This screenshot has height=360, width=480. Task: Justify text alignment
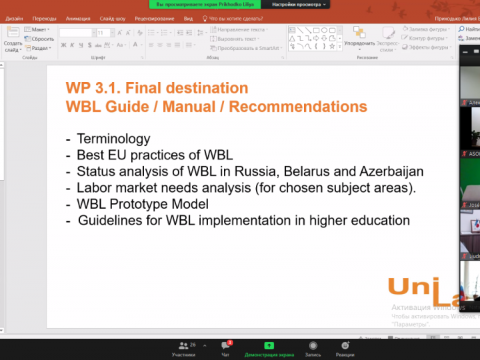[177, 45]
